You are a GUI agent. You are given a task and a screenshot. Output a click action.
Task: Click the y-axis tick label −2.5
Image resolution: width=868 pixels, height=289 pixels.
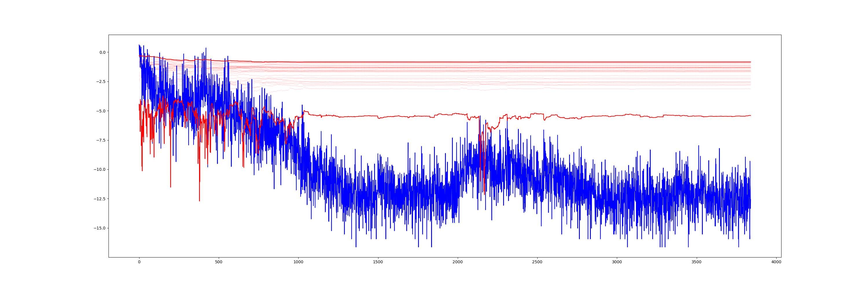point(101,81)
